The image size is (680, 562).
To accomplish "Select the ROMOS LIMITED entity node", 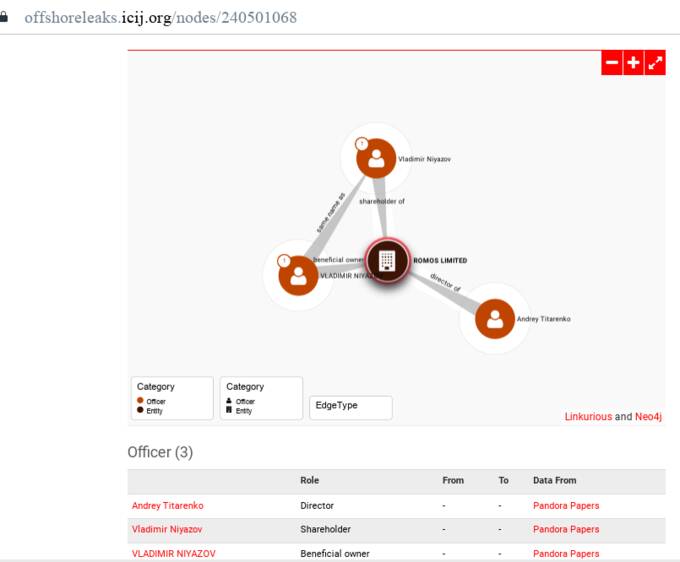I will click(387, 261).
